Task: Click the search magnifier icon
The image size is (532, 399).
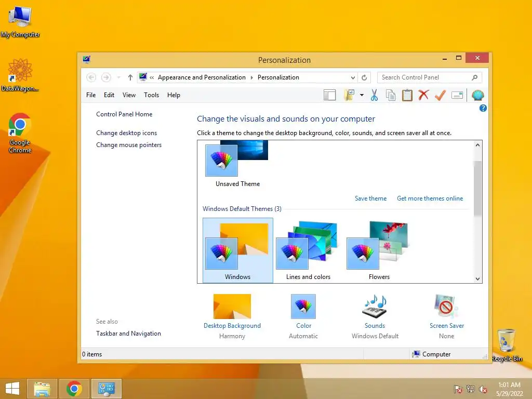Action: pos(475,77)
